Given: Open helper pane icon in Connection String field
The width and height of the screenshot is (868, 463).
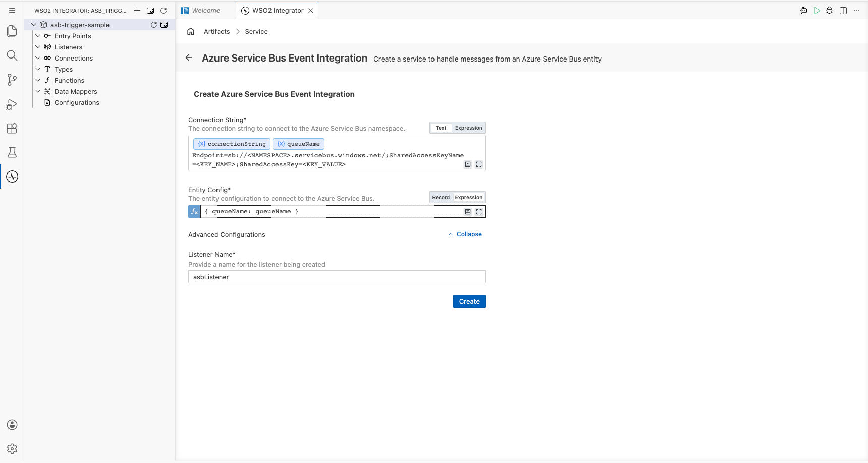Looking at the screenshot, I should 468,164.
